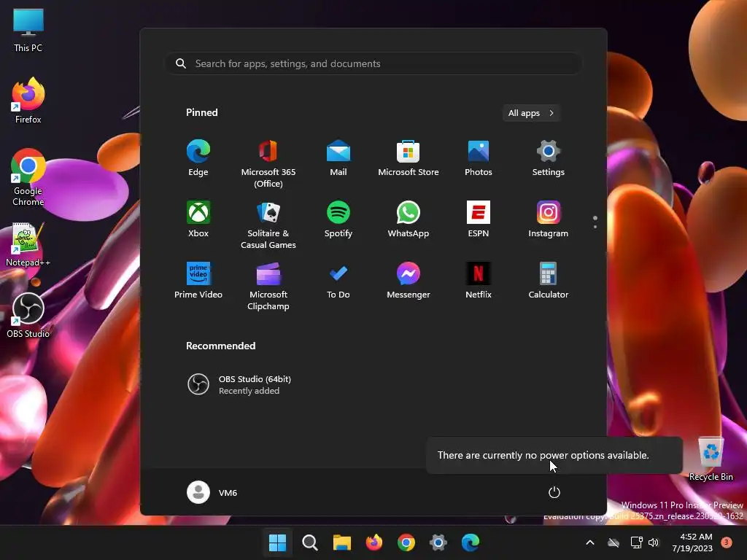Screen dimensions: 747x560
Task: Open Solitaire & Casual Games
Action: (268, 225)
